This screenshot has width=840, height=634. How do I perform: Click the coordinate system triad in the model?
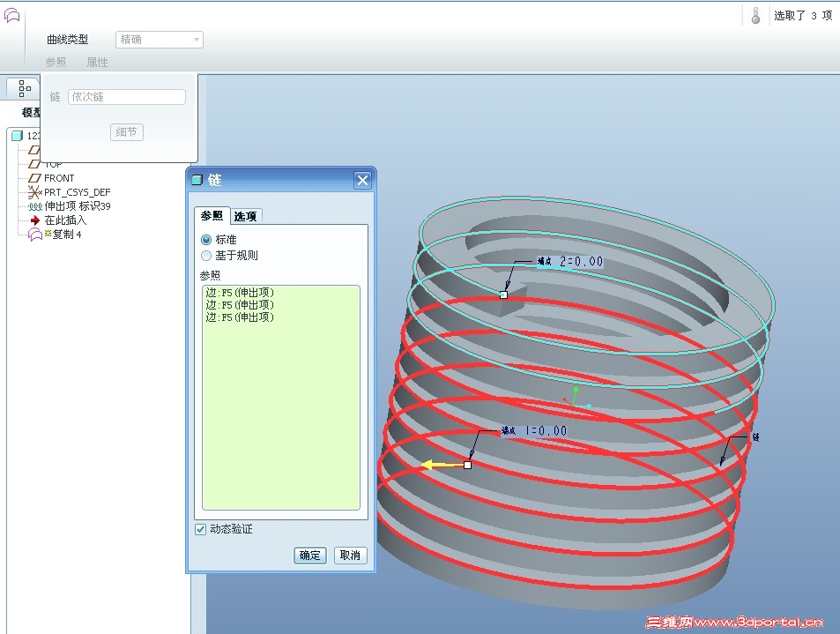tap(576, 399)
